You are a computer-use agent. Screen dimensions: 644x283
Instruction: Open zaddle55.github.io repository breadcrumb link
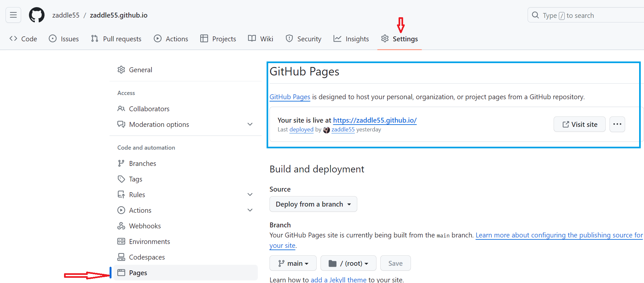[119, 15]
